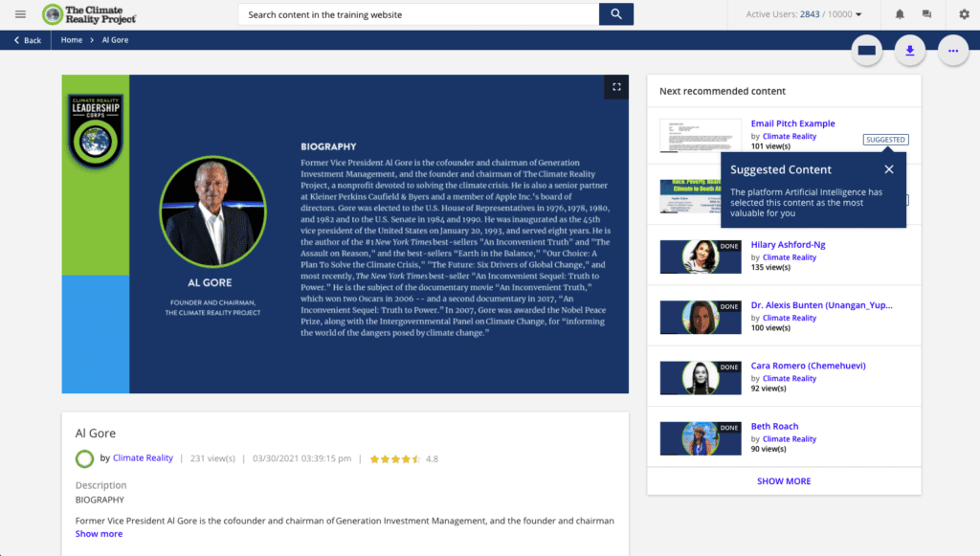Image resolution: width=980 pixels, height=556 pixels.
Task: Click the search magnifier button
Action: coord(615,14)
